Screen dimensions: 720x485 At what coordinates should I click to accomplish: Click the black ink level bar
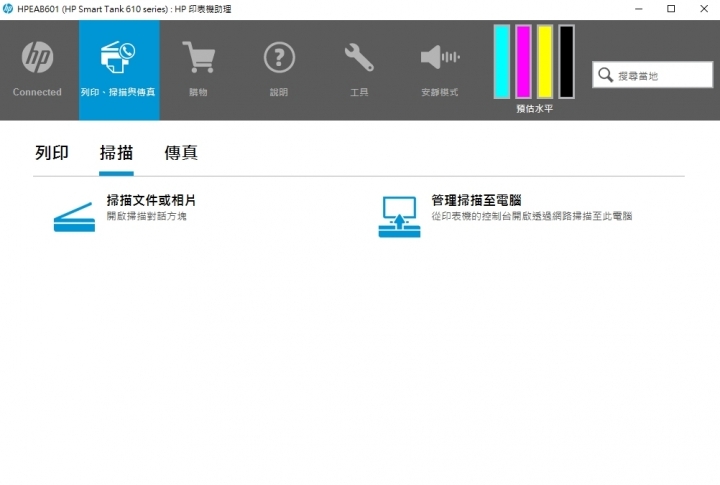[x=566, y=62]
